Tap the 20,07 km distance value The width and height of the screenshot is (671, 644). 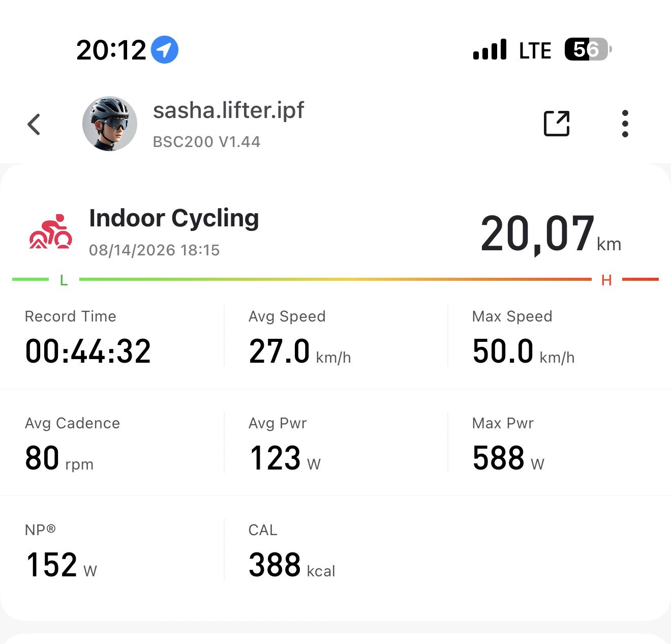[551, 235]
